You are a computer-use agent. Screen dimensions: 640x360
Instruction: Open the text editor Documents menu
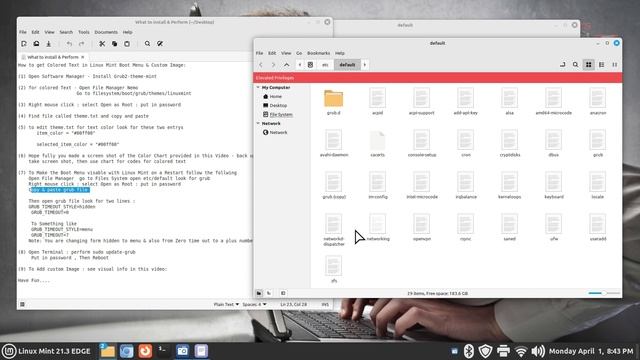click(x=106, y=32)
